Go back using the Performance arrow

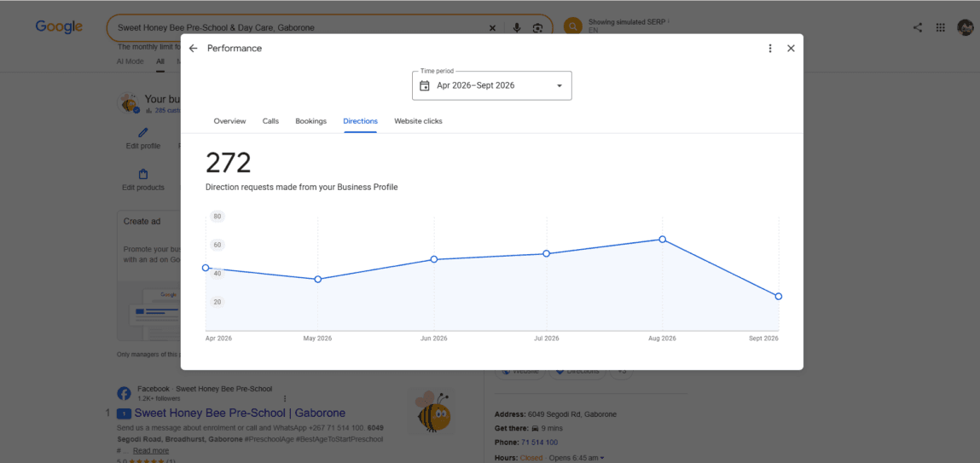coord(193,48)
